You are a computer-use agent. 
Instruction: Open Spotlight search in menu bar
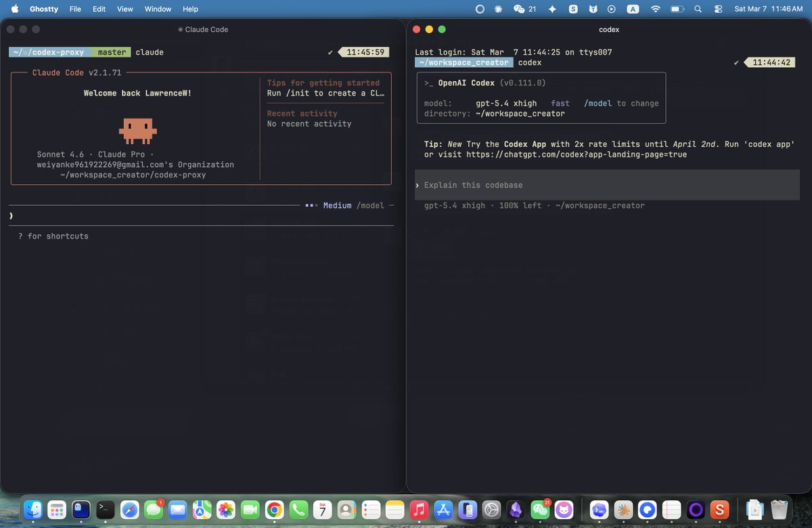coord(698,9)
